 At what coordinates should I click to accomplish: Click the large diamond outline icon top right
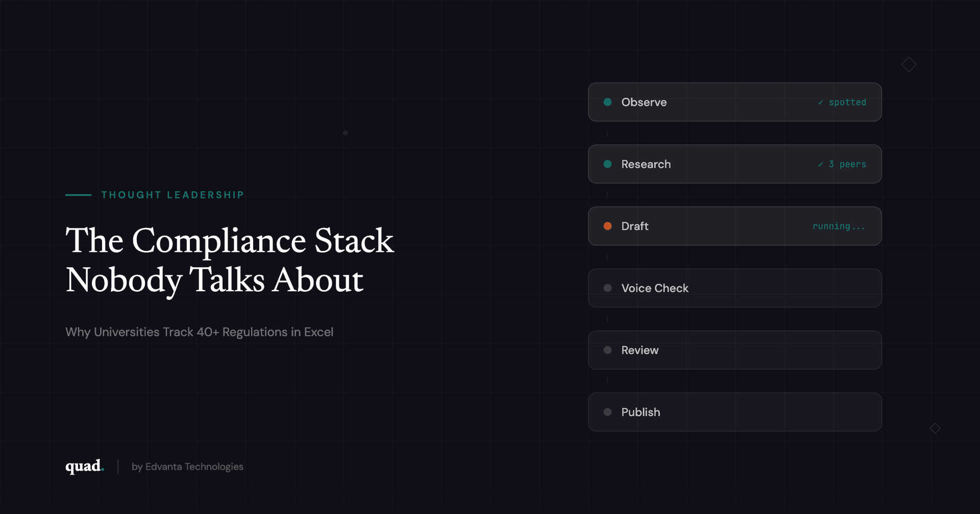[909, 65]
